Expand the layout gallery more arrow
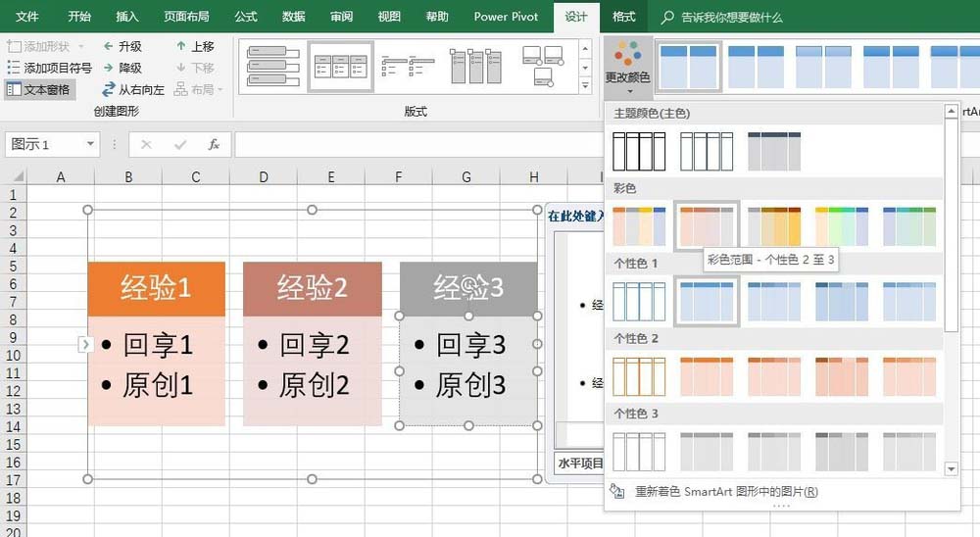 pos(586,86)
